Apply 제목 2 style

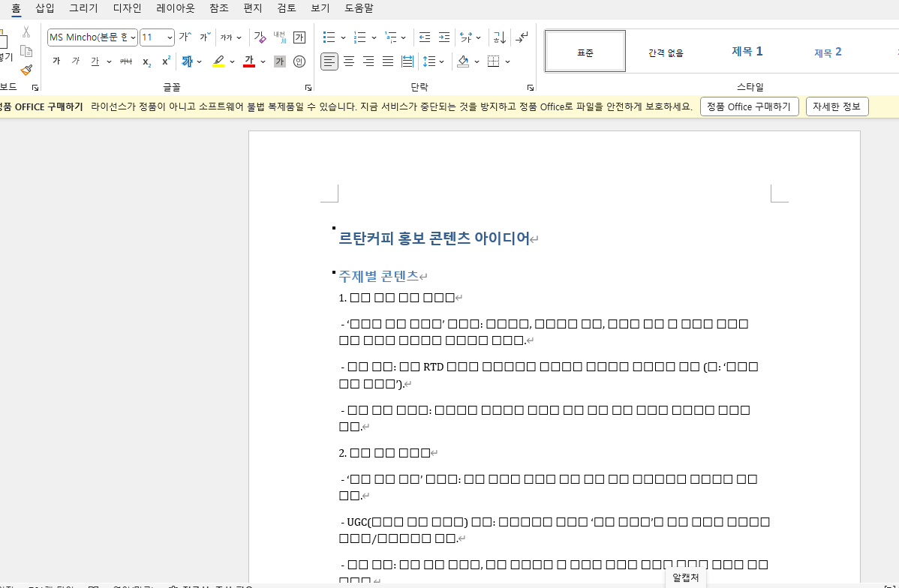point(828,52)
